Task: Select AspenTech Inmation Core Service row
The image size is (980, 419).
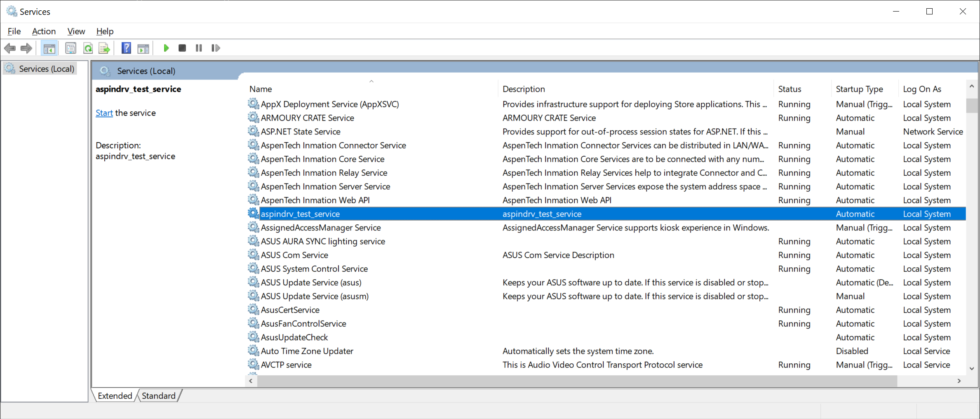Action: pyautogui.click(x=606, y=159)
